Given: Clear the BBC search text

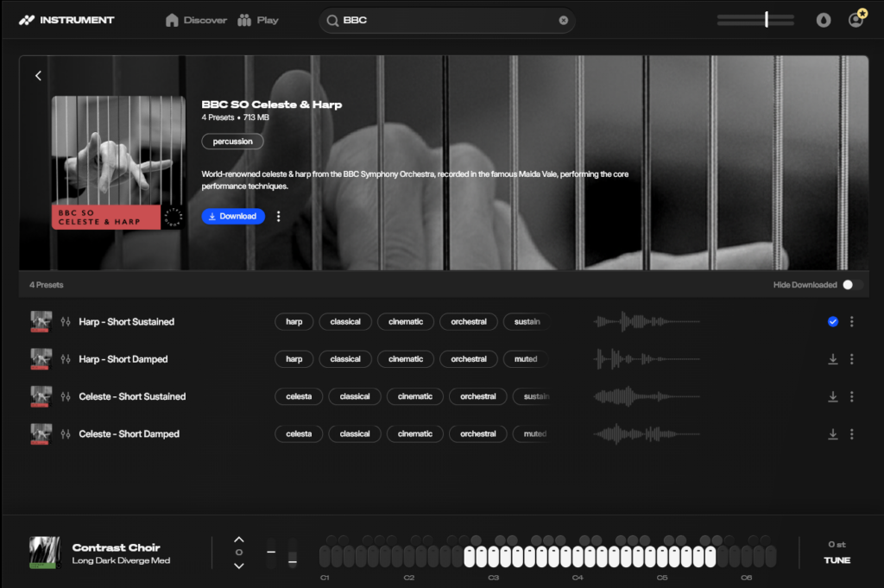Looking at the screenshot, I should pyautogui.click(x=564, y=21).
